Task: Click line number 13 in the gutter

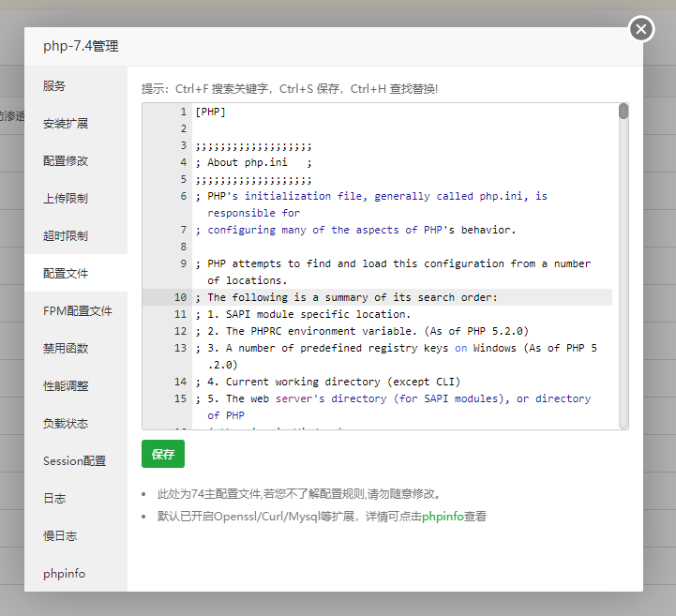Action: tap(180, 348)
